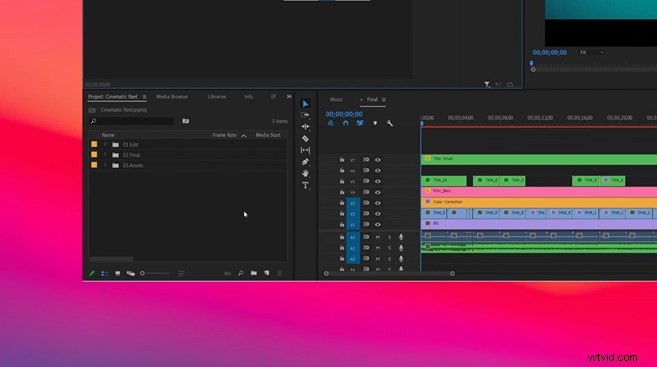
Task: Select the Type tool
Action: (305, 185)
